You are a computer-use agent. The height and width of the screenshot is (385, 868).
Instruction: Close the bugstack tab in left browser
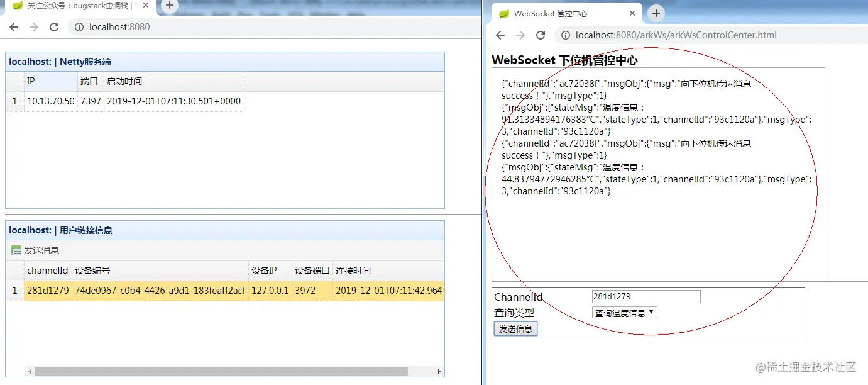(146, 6)
